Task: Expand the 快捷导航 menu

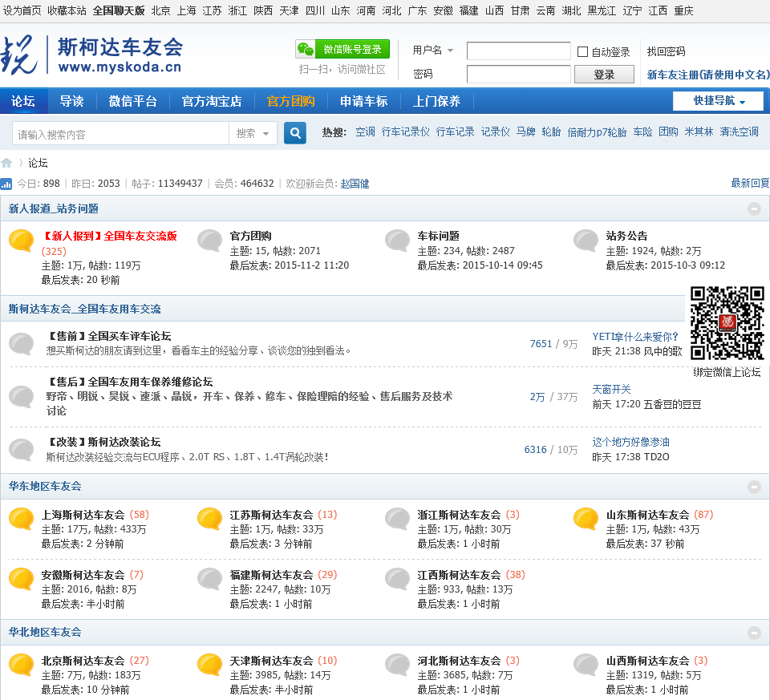Action: click(718, 101)
